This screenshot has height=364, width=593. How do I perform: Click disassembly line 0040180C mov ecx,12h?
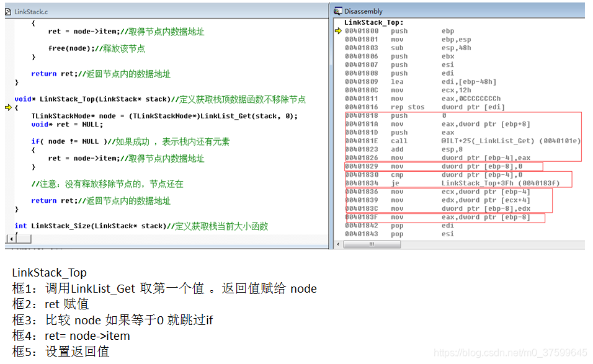tap(408, 90)
